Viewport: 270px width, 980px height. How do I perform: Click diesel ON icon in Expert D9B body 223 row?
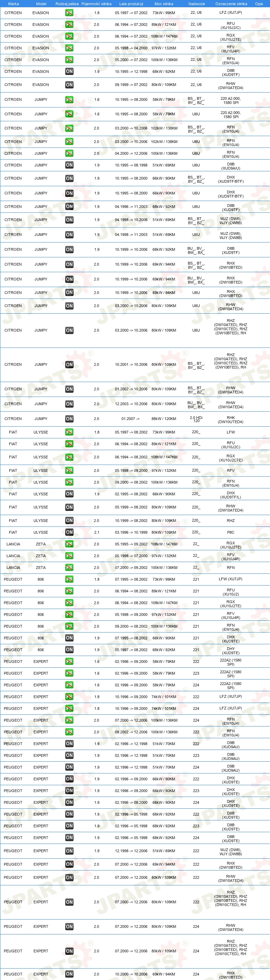[69, 755]
